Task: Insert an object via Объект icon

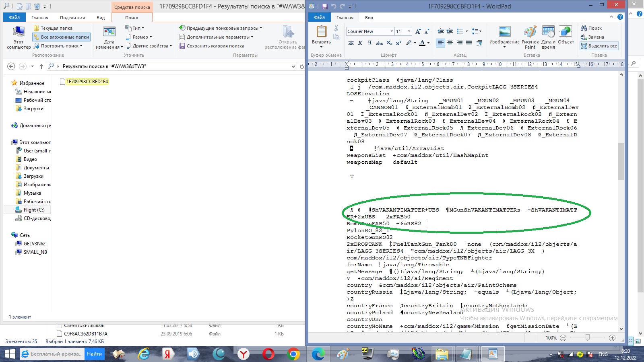Action: [566, 35]
